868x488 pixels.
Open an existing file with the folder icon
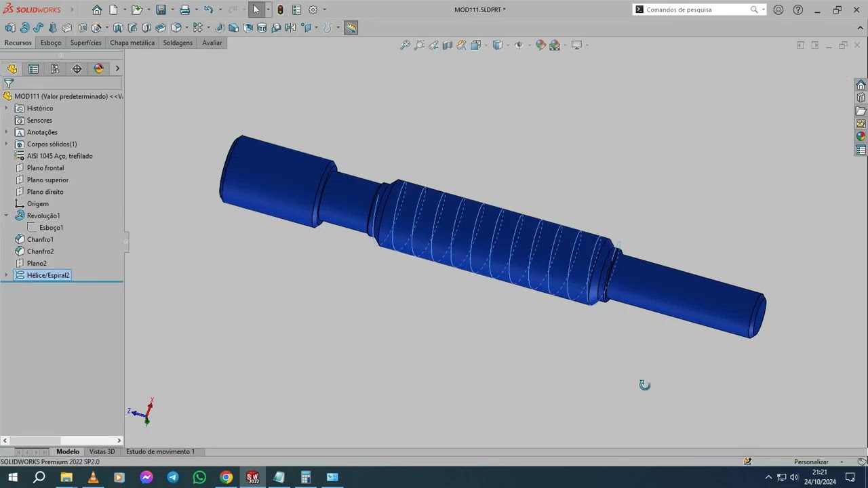(x=136, y=9)
